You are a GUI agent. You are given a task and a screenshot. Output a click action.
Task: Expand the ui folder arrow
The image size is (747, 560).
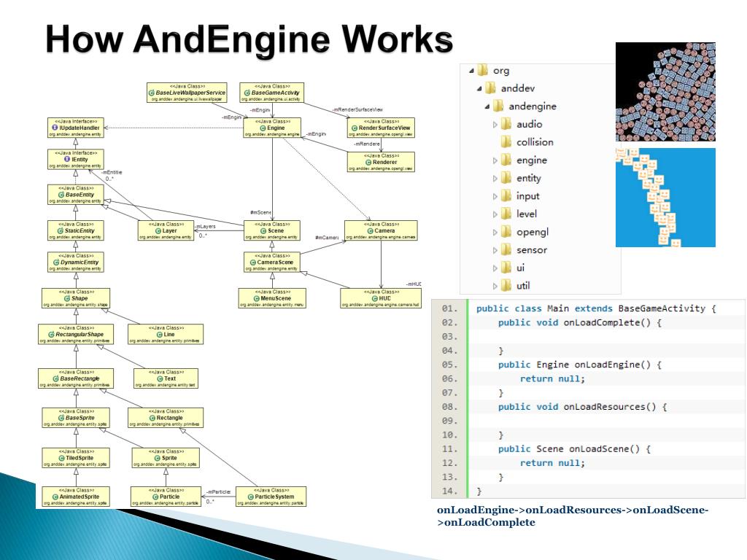[x=495, y=268]
